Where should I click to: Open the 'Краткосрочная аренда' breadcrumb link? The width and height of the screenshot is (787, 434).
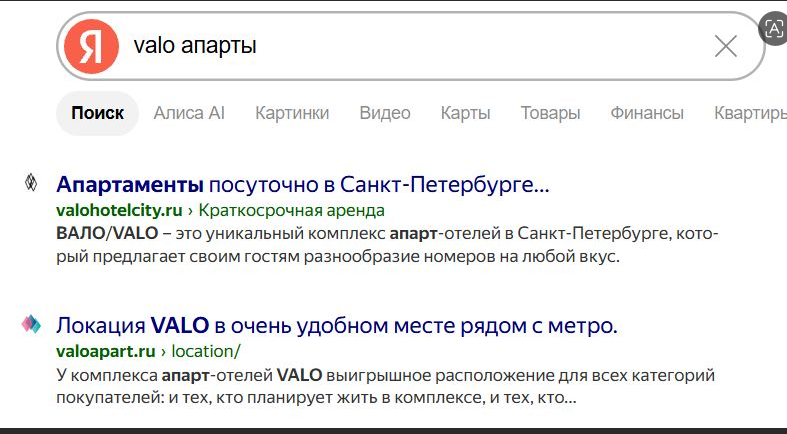point(292,210)
